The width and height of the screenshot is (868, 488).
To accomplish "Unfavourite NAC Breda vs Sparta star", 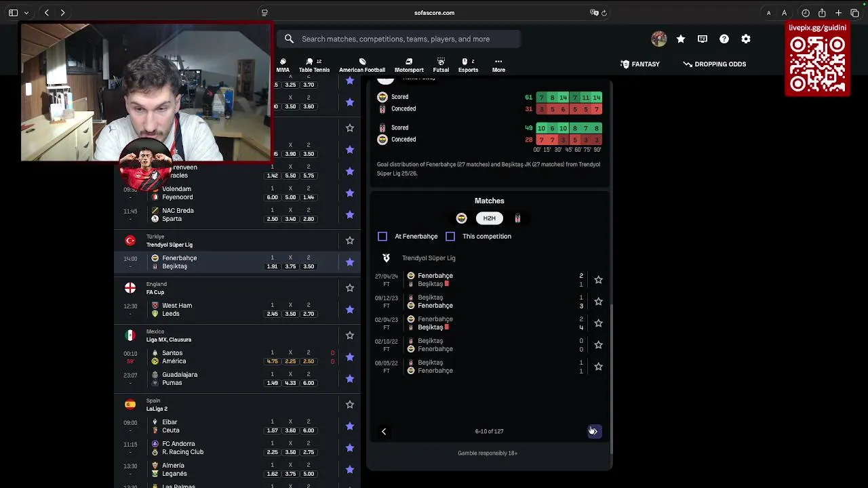I will point(350,215).
